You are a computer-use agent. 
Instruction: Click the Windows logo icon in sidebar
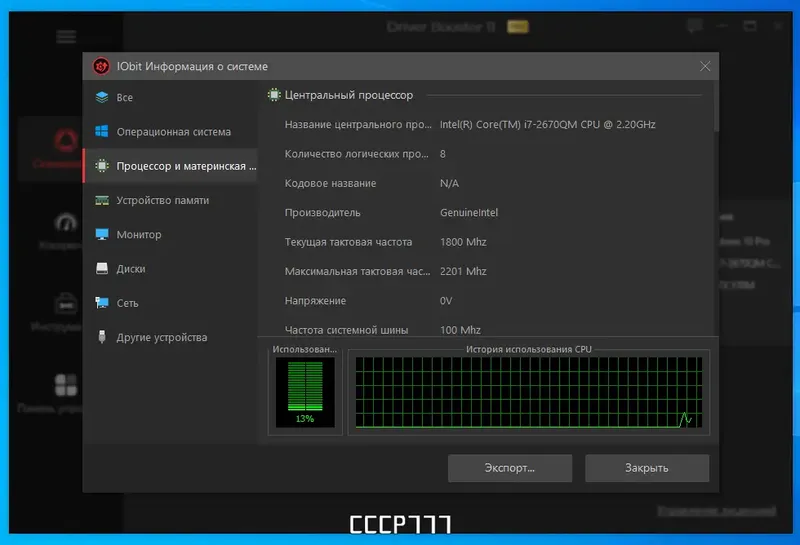102,131
